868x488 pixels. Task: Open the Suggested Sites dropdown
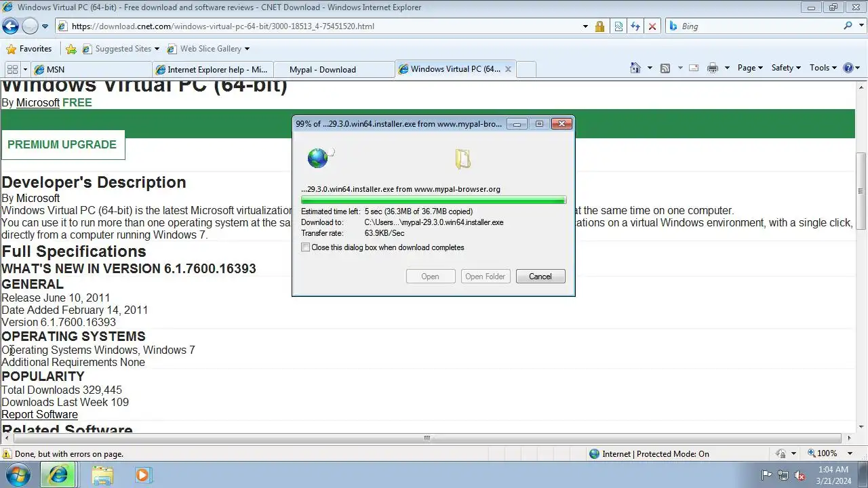pos(121,49)
